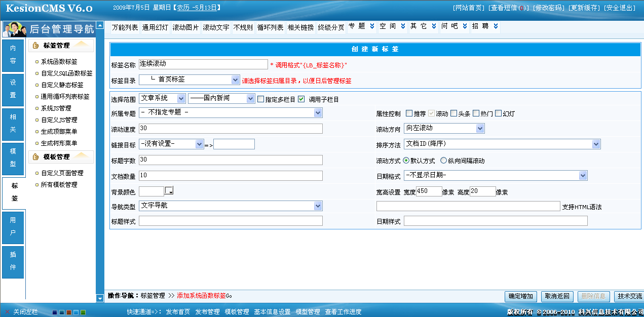This screenshot has height=317, width=644.
Task: Select the blue skin color swatch
Action: 76,313
